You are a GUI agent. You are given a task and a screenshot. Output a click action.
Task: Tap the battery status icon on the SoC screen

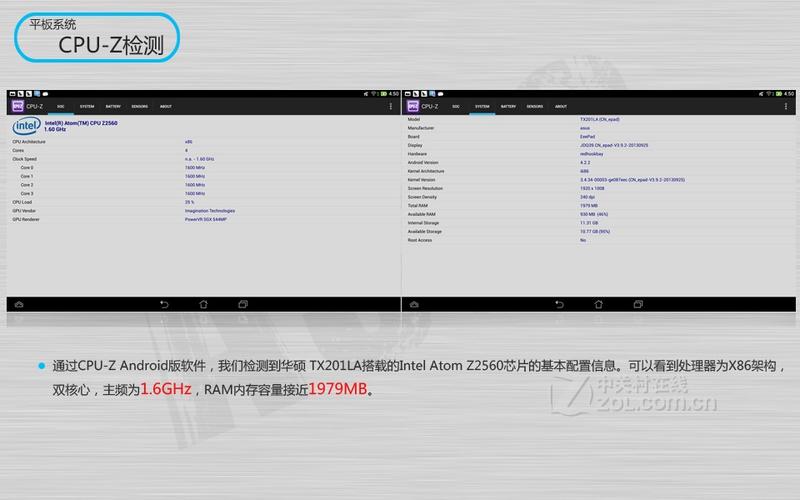[x=384, y=94]
